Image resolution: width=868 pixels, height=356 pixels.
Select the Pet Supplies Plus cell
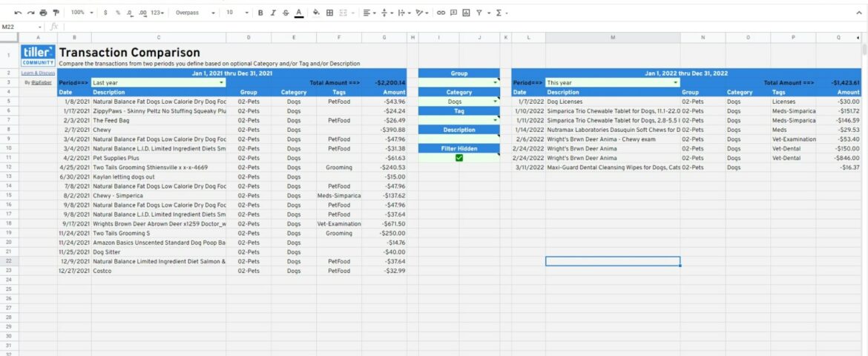coord(159,158)
